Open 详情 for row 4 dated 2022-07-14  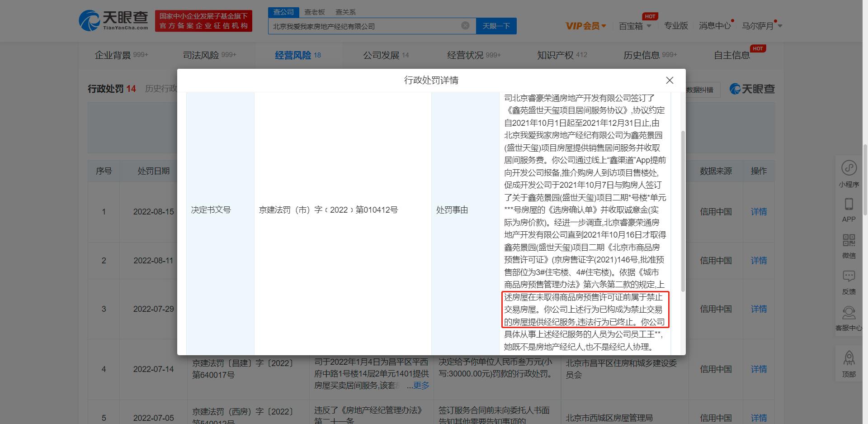[x=759, y=369]
